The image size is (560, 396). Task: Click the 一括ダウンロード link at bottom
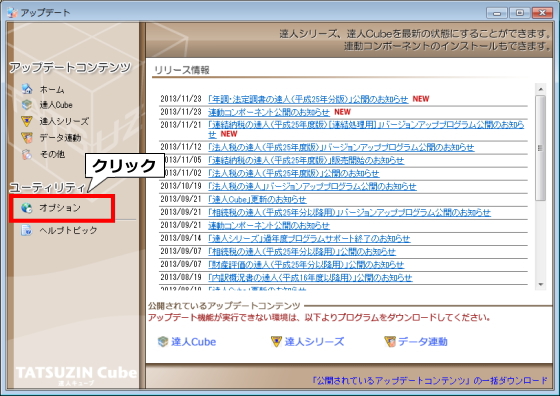430,381
